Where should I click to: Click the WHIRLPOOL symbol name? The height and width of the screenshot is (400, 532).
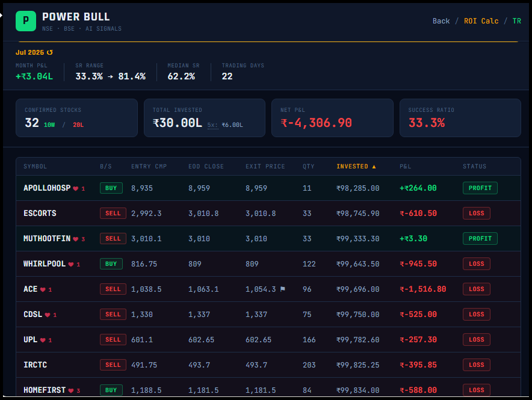click(45, 263)
